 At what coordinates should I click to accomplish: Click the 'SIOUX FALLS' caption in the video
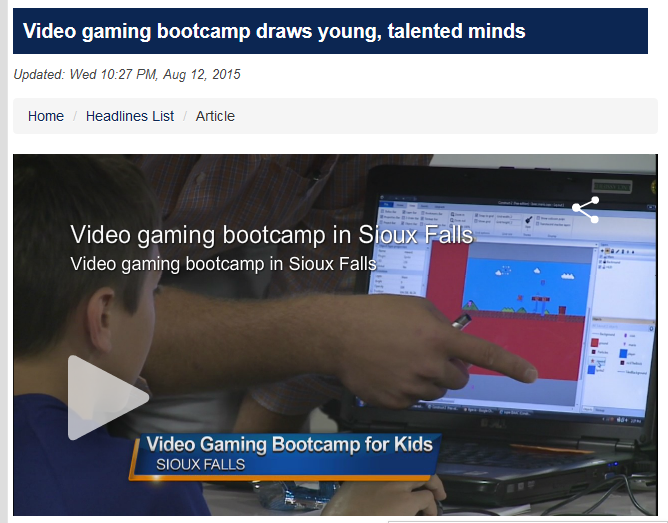[x=201, y=465]
